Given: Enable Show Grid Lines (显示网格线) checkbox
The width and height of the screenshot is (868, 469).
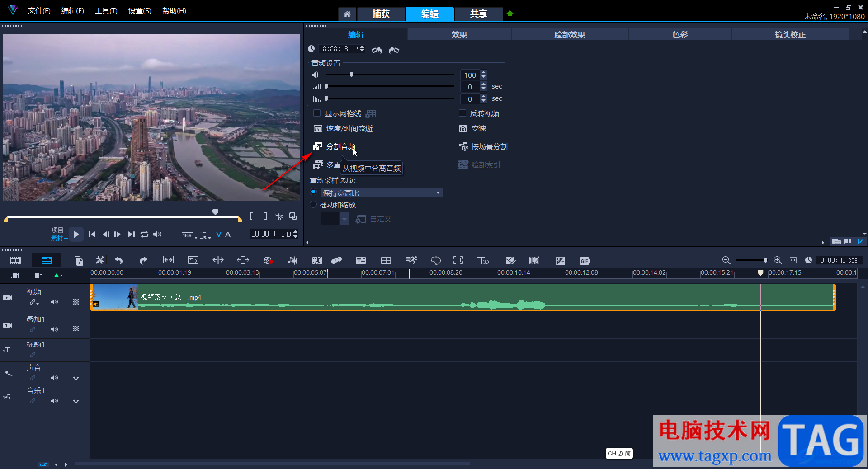Looking at the screenshot, I should 317,113.
